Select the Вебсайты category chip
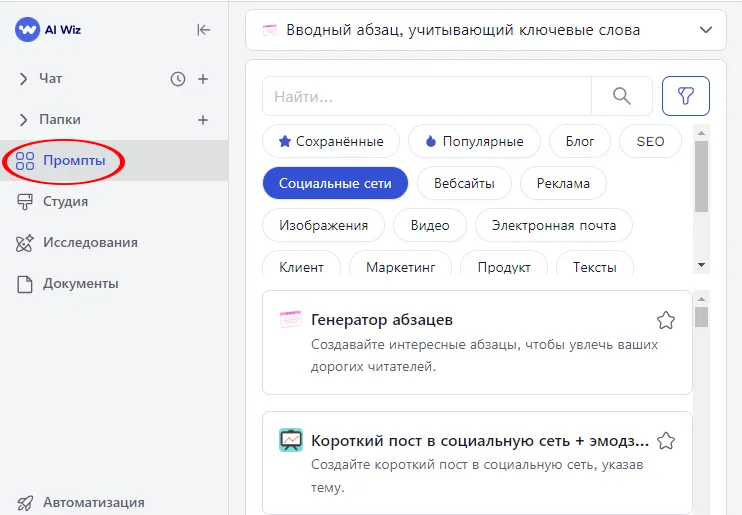Screen dimensions: 742x515 point(464,183)
